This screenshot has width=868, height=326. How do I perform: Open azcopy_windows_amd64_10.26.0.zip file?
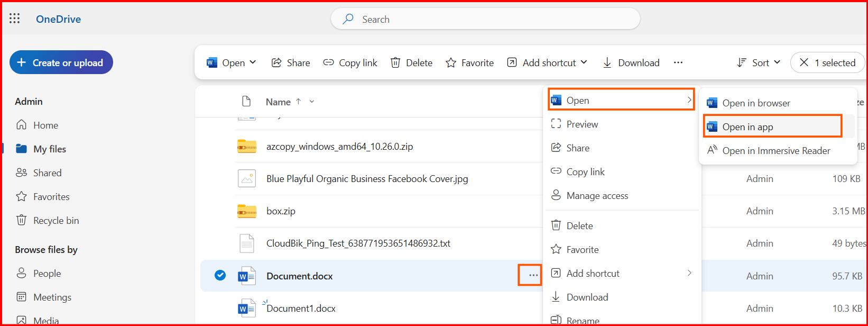339,147
